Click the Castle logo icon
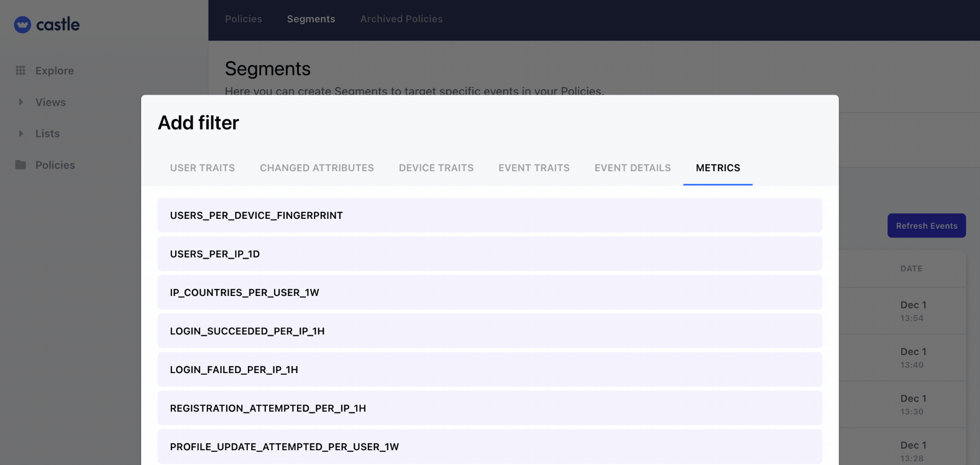 coord(22,25)
